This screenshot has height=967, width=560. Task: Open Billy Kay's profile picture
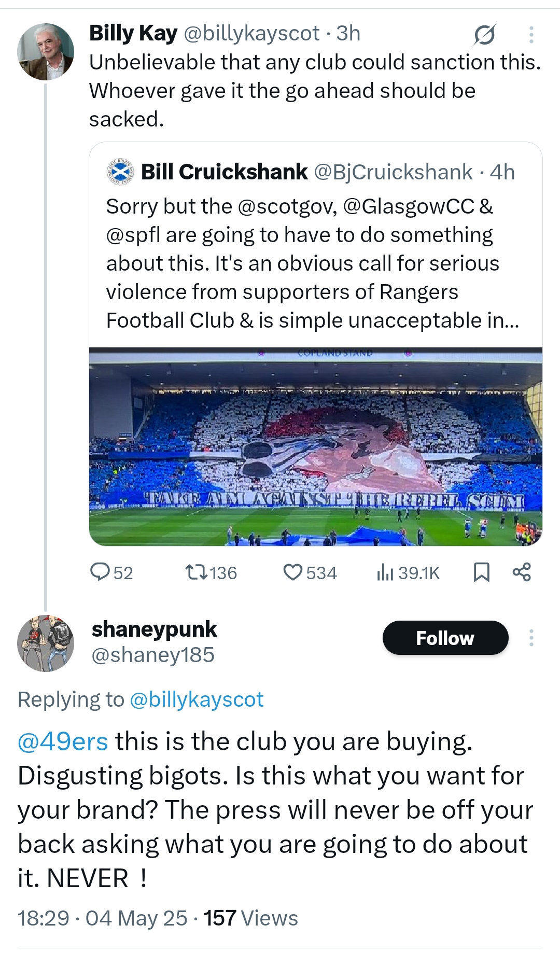point(46,52)
